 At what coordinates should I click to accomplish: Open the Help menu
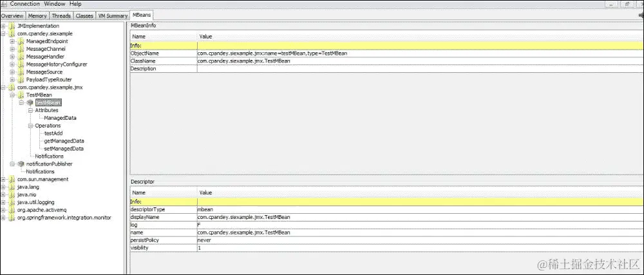coord(75,4)
